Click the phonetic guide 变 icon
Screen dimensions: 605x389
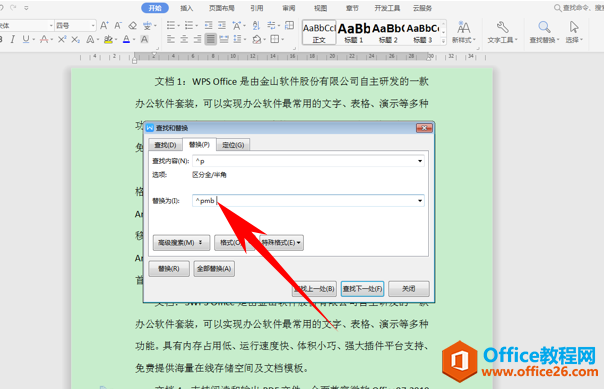pyautogui.click(x=147, y=26)
